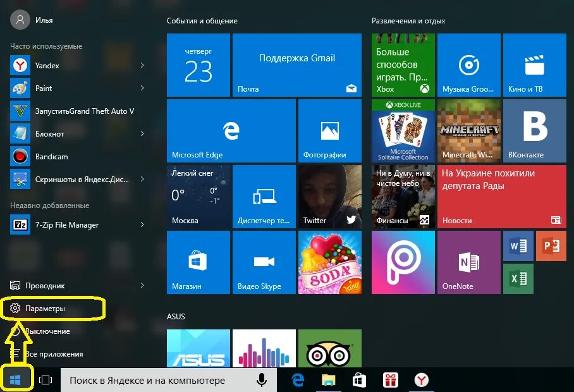Open the Магазин store tile
Screen dimensions: 574x392
(198, 262)
